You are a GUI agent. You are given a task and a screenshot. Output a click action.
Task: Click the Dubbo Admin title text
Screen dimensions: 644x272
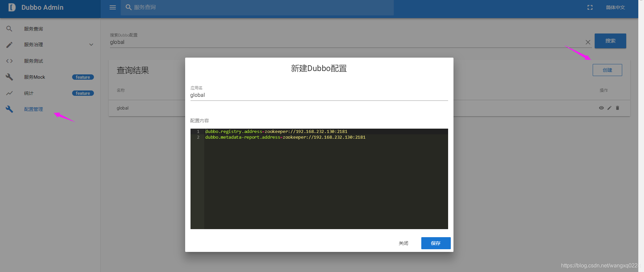tap(42, 7)
